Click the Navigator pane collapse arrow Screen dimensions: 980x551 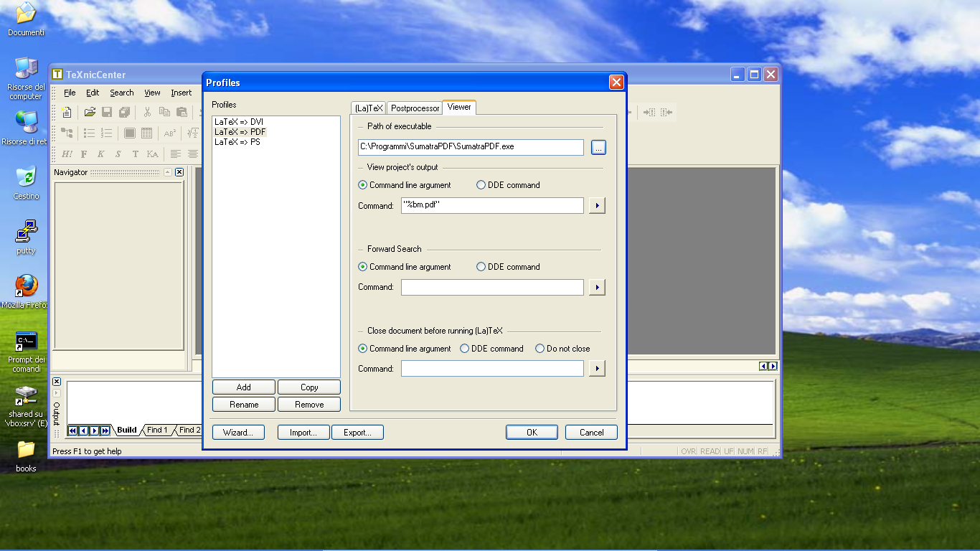coord(168,172)
